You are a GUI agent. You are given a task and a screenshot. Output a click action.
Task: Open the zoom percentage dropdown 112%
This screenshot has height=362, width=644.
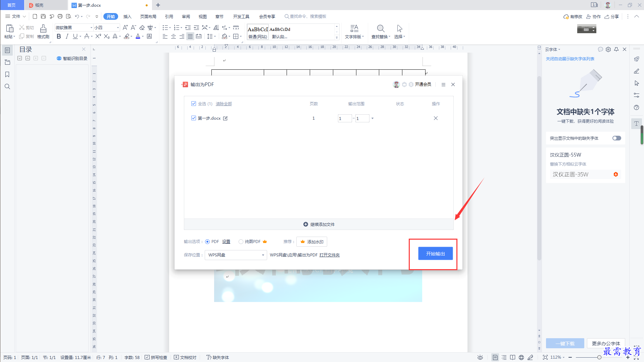click(x=557, y=357)
